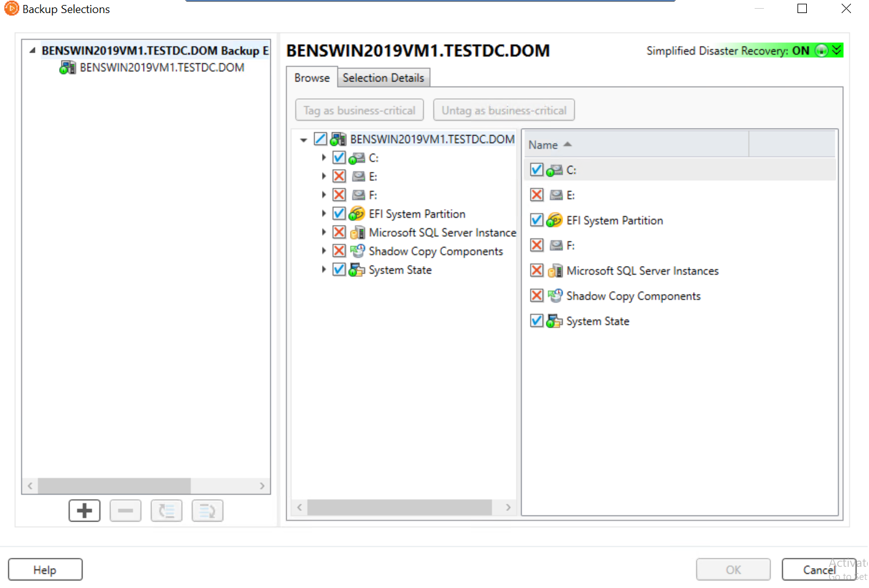
Task: Expand the Microsoft SQL Server Instance node
Action: coord(324,232)
